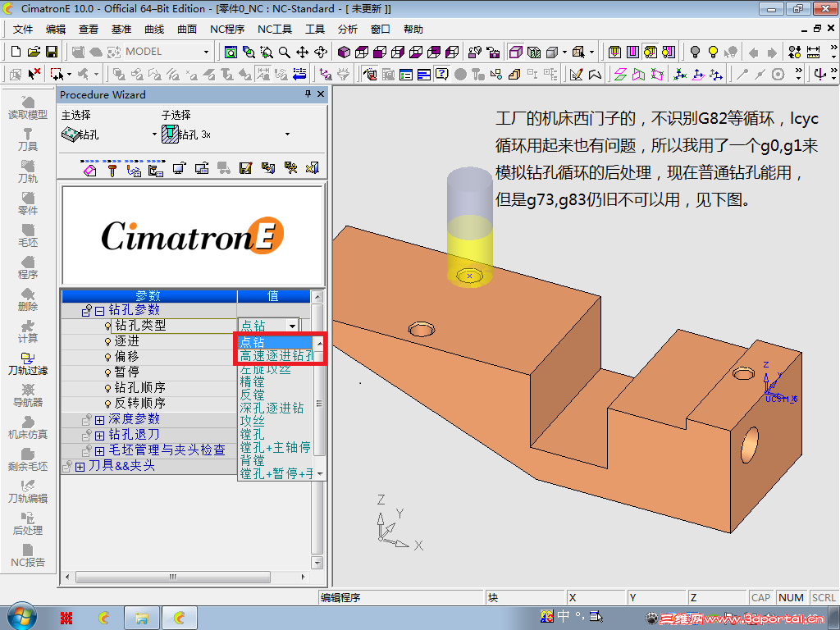
Task: Open the 后处理 sidebar item
Action: click(x=28, y=524)
